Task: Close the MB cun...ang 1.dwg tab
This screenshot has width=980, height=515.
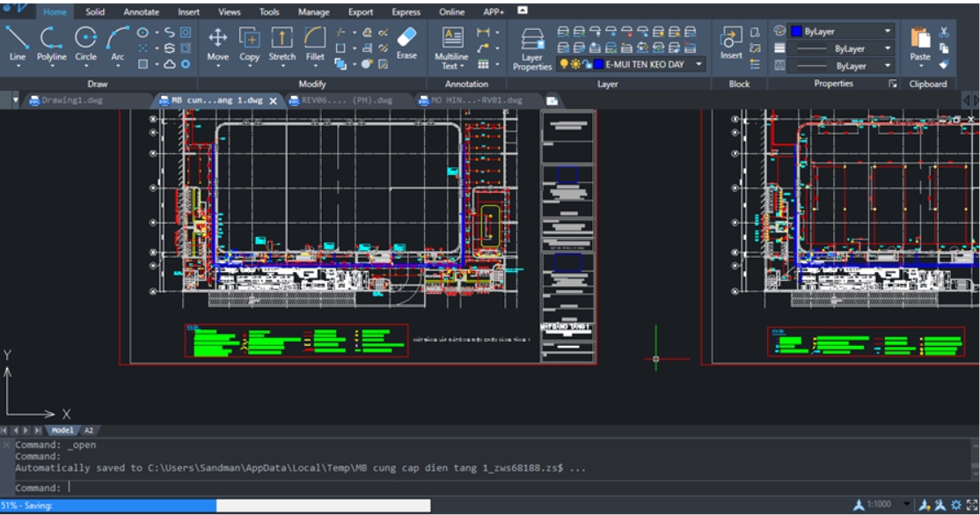Action: pos(273,100)
